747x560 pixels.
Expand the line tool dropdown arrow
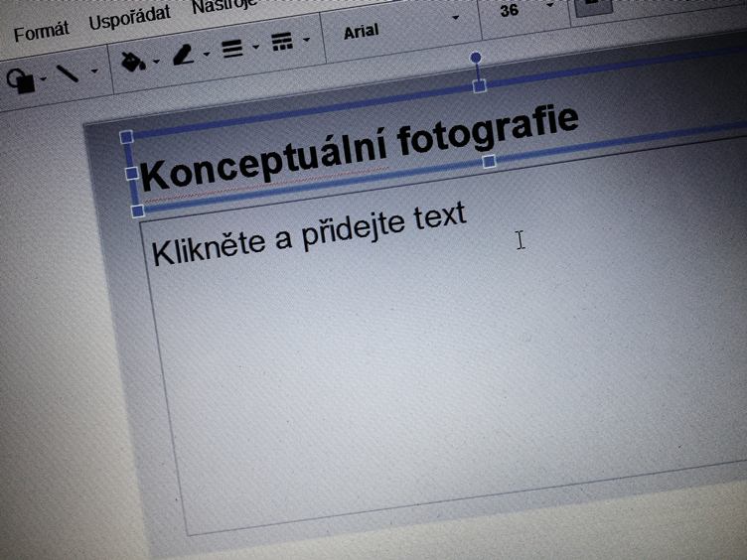(94, 70)
